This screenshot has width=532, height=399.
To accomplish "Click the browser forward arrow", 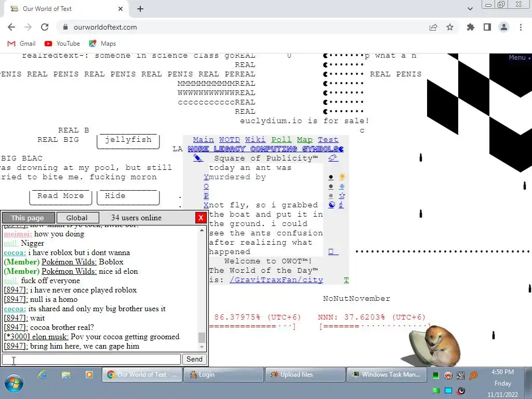I will click(x=28, y=27).
